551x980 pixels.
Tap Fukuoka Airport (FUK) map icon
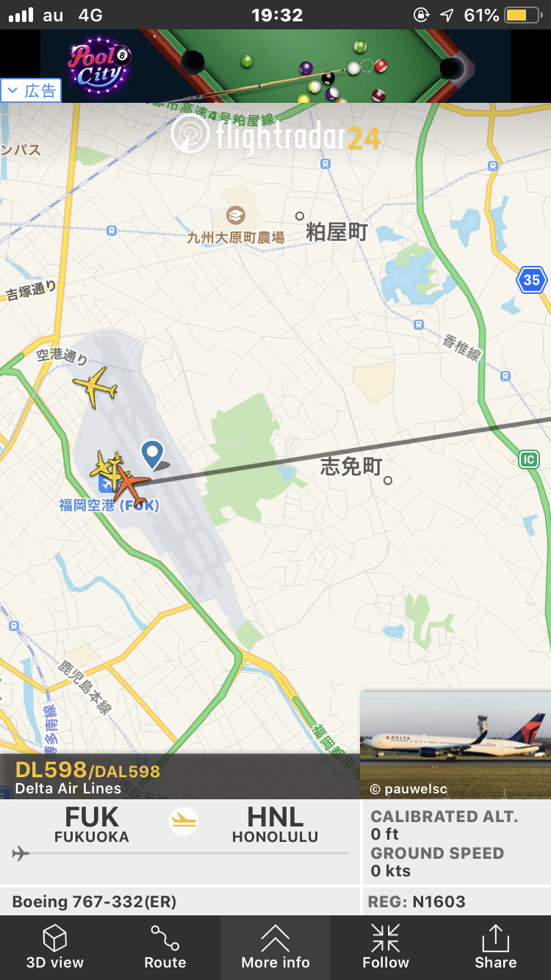(107, 484)
